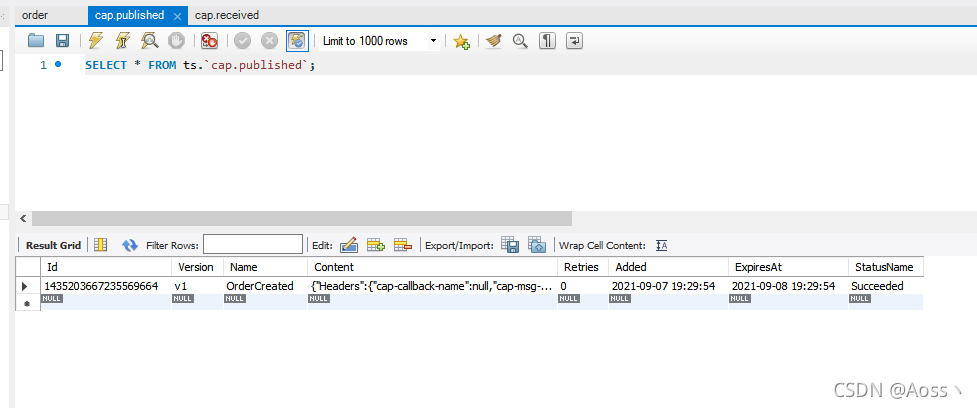Click the NULL cell under Id column
This screenshot has height=408, width=977.
click(106, 302)
